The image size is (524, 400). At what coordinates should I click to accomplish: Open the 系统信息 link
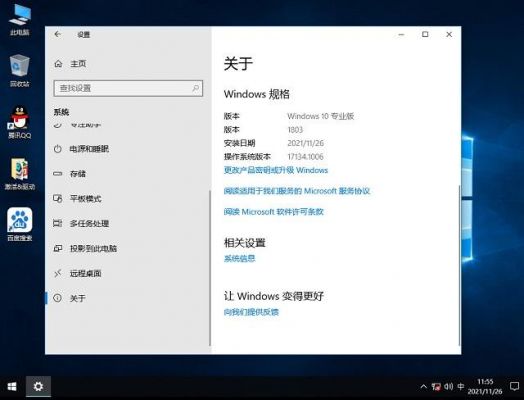point(239,258)
